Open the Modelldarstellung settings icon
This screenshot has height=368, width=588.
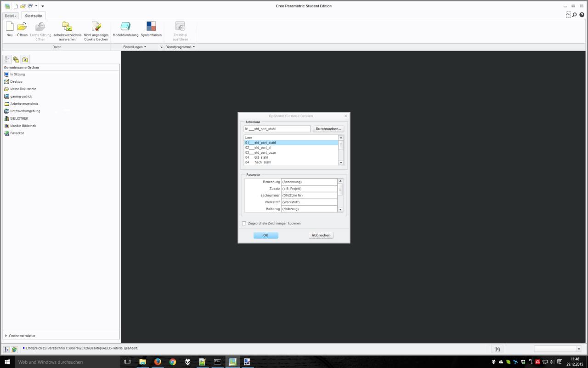[x=125, y=27]
